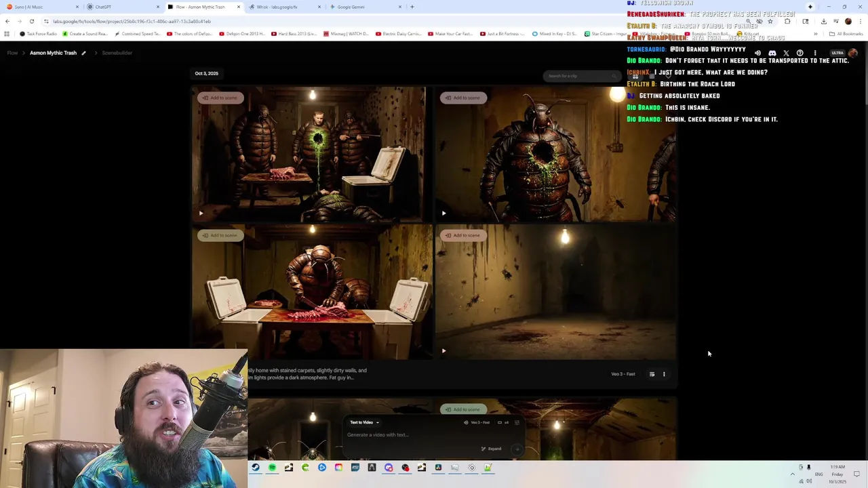Open the Text to Video mode dropdown
The width and height of the screenshot is (868, 488).
tap(364, 422)
